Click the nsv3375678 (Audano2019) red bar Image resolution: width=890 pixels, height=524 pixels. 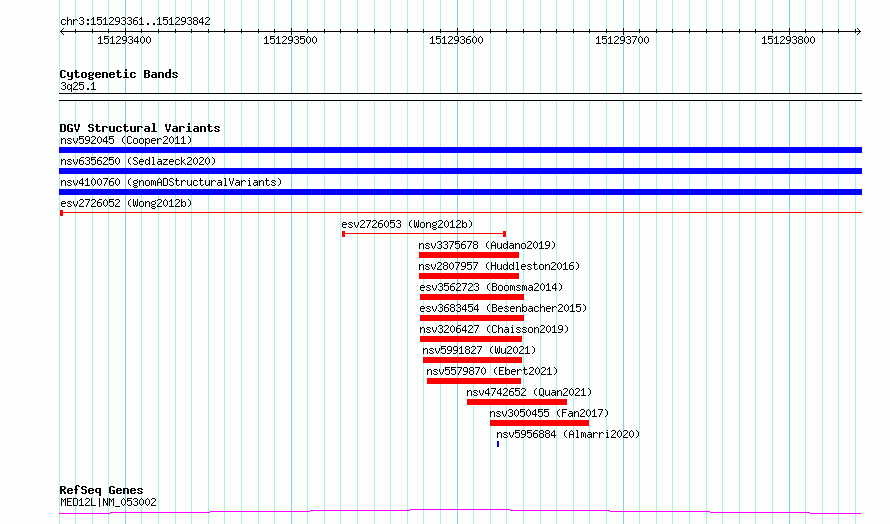click(469, 255)
